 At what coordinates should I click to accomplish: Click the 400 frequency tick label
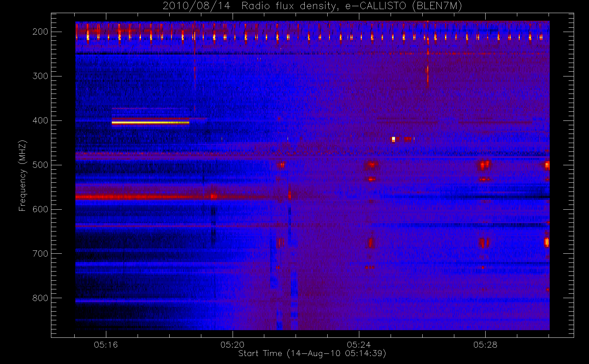click(40, 120)
